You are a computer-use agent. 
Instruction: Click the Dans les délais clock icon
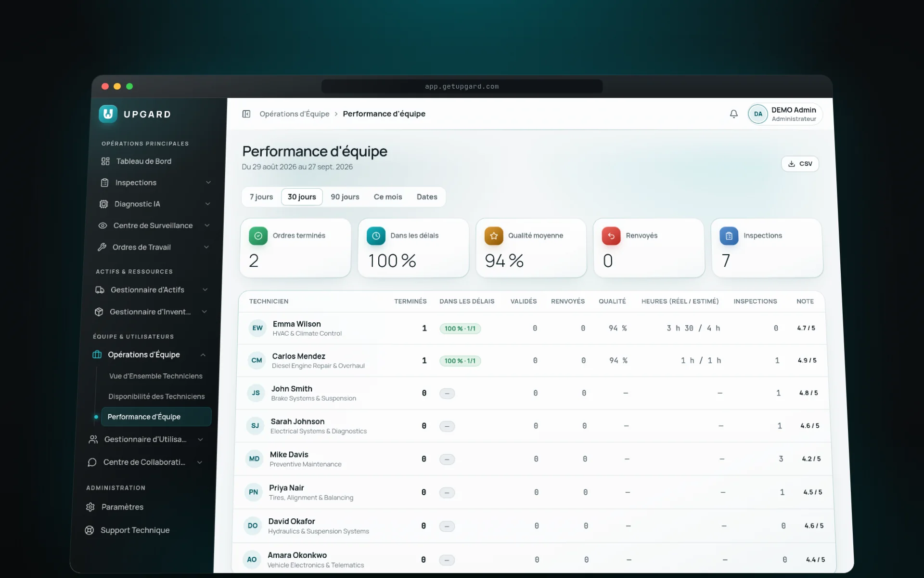click(376, 236)
